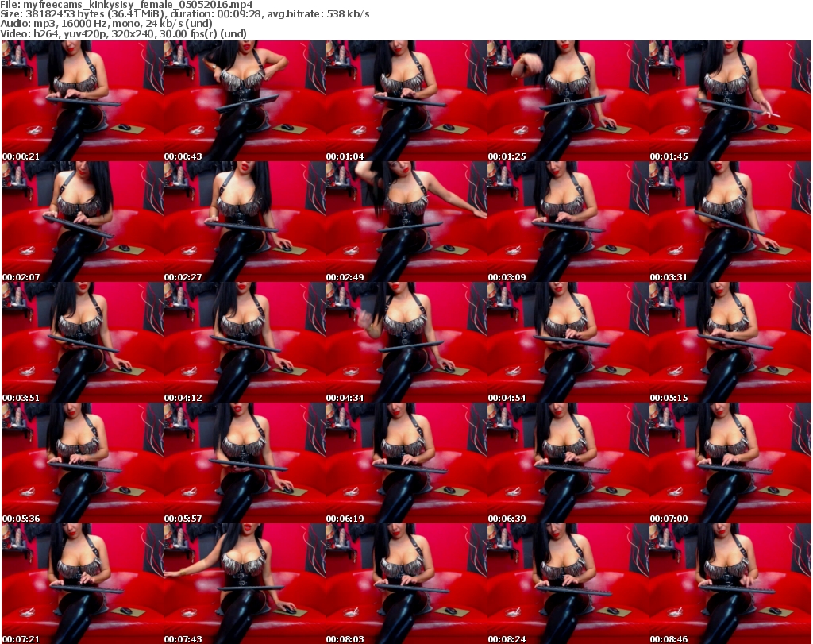This screenshot has height=644, width=813.
Task: Open the 00:03:31 thumbnail
Action: (730, 222)
